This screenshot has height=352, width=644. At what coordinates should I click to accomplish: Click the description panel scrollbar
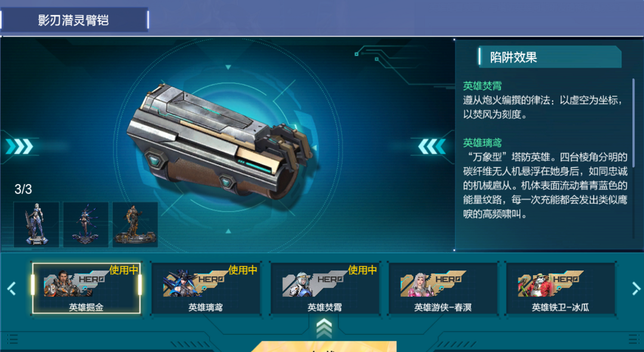634,123
